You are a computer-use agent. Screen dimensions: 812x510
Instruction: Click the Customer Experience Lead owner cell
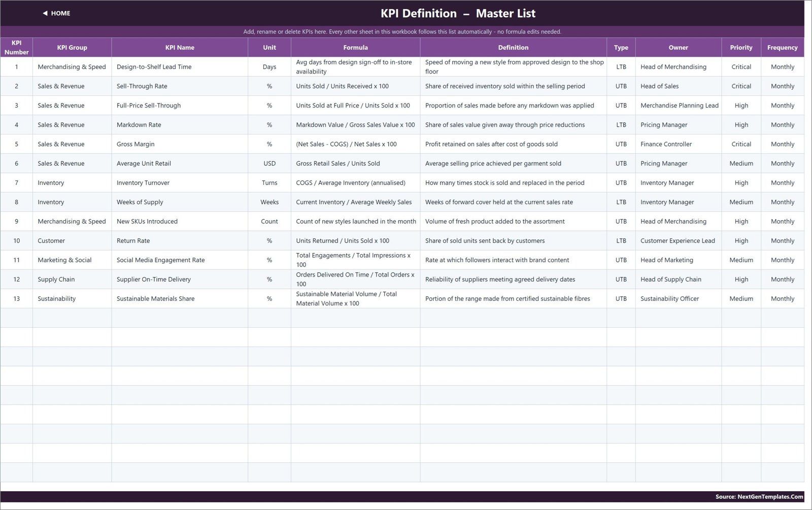pos(679,241)
